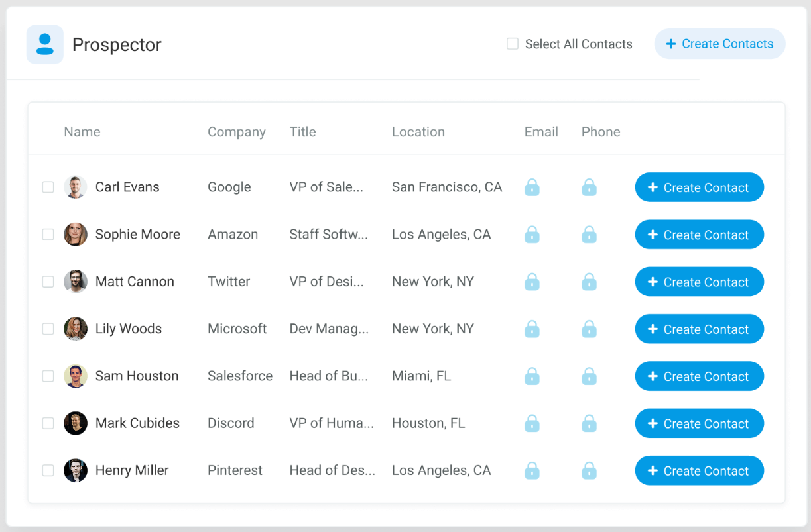This screenshot has width=811, height=532.
Task: Check the box for Carl Evans
Action: pyautogui.click(x=48, y=187)
